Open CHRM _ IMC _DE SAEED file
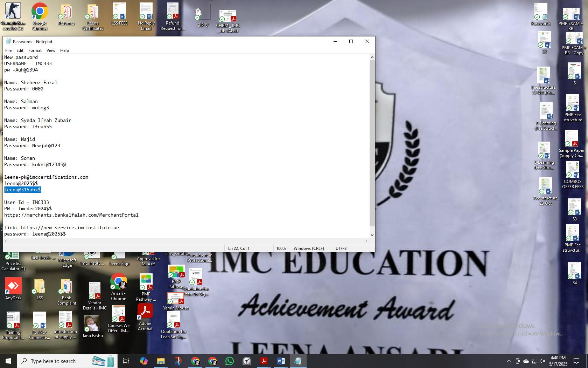Image resolution: width=588 pixels, height=368 pixels. coord(228,21)
